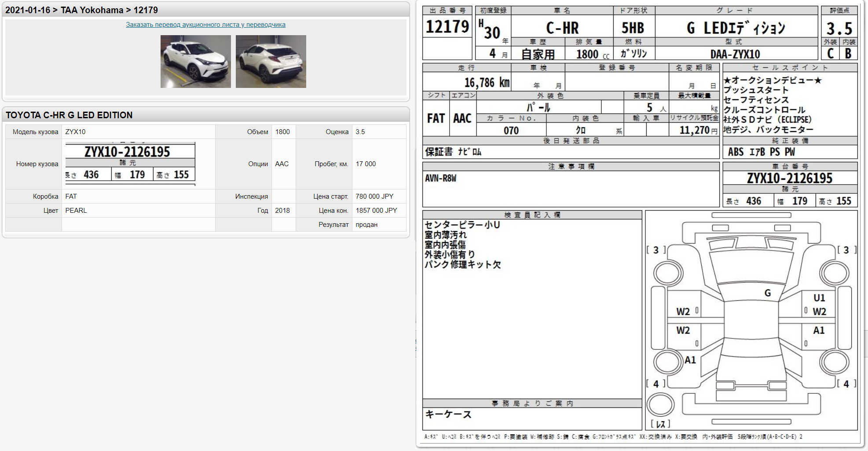Click the Номер кузова label
The image size is (868, 451).
click(x=37, y=164)
